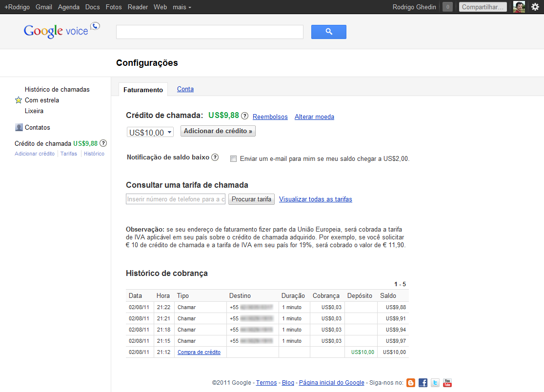
Task: Open the Visualizar todas as tarifas link
Action: [x=315, y=199]
